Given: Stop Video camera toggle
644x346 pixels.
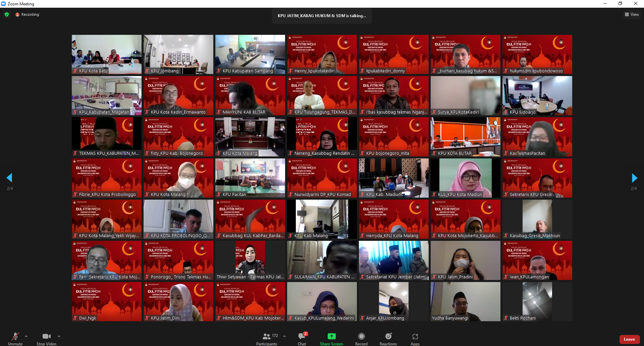Looking at the screenshot, I should click(x=46, y=337).
